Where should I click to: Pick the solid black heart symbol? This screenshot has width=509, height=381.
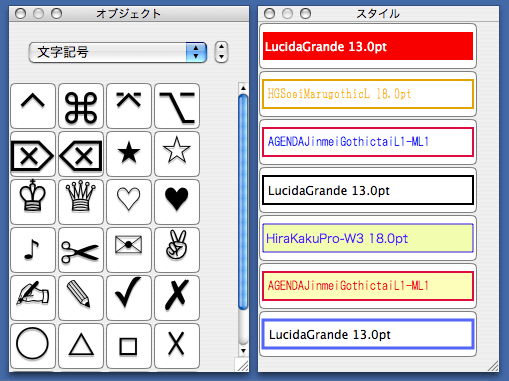177,202
